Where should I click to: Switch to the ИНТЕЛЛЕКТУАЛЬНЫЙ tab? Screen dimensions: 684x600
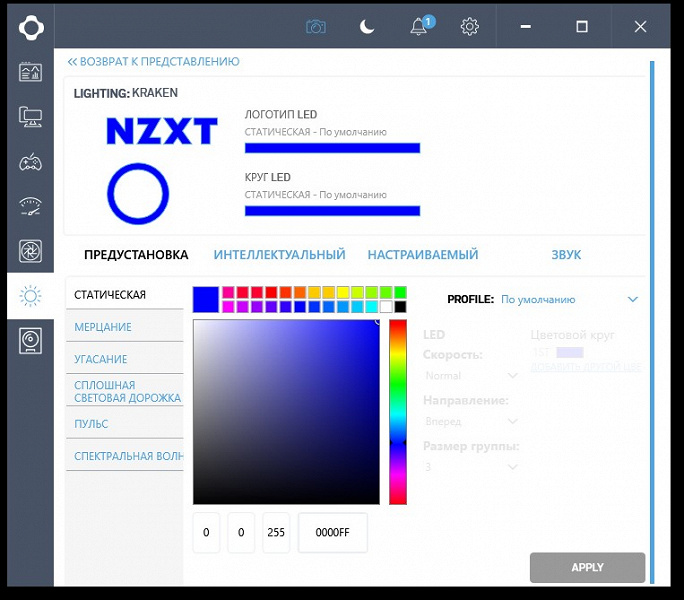279,255
